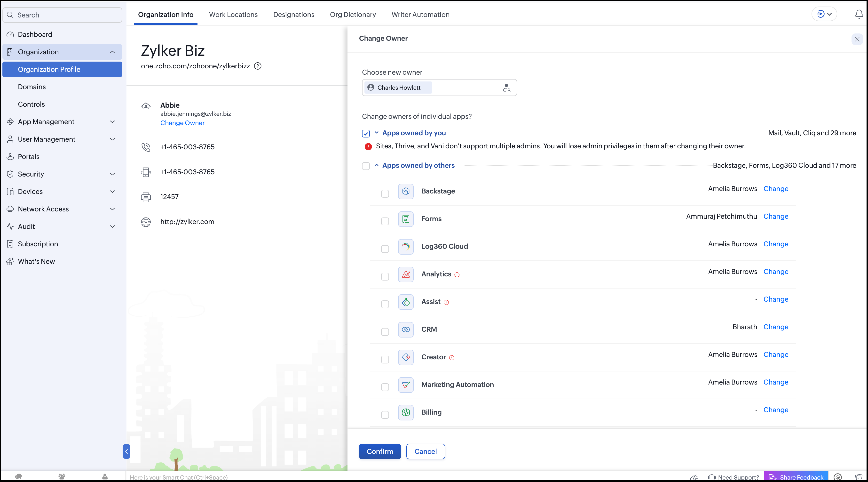Screen dimensions: 868x482
Task: Collapse the Apps owned by others list
Action: tap(376, 165)
